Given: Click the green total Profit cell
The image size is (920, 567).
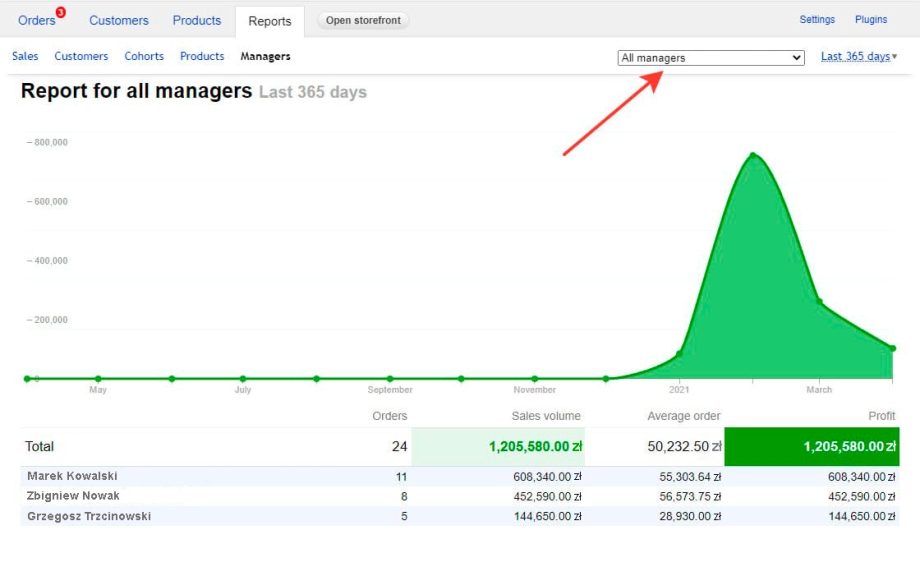Looking at the screenshot, I should pyautogui.click(x=811, y=446).
